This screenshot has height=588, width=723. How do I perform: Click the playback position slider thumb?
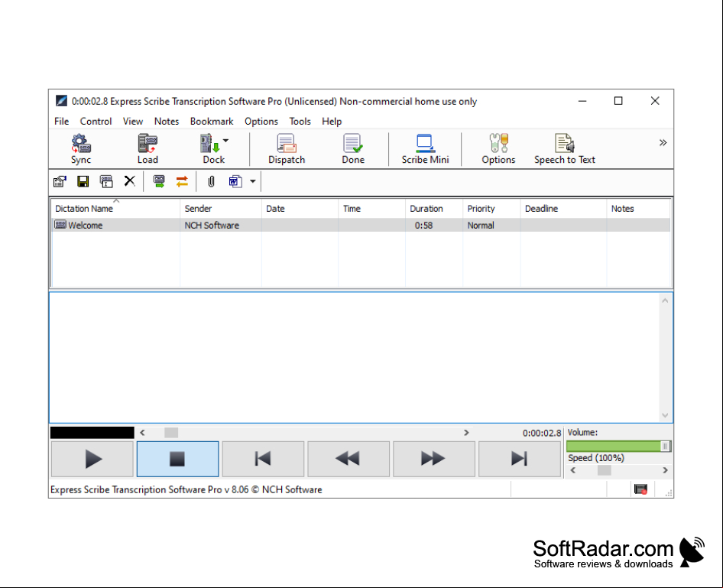tap(171, 433)
